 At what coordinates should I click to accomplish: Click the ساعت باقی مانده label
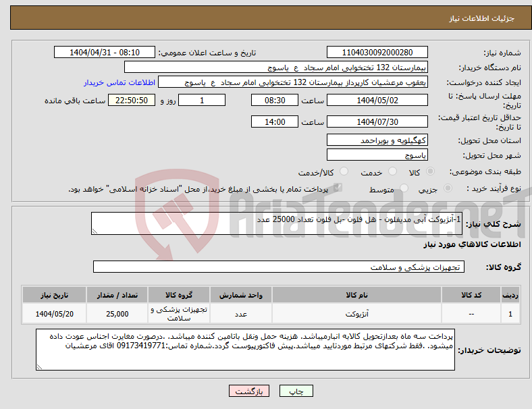point(75,101)
